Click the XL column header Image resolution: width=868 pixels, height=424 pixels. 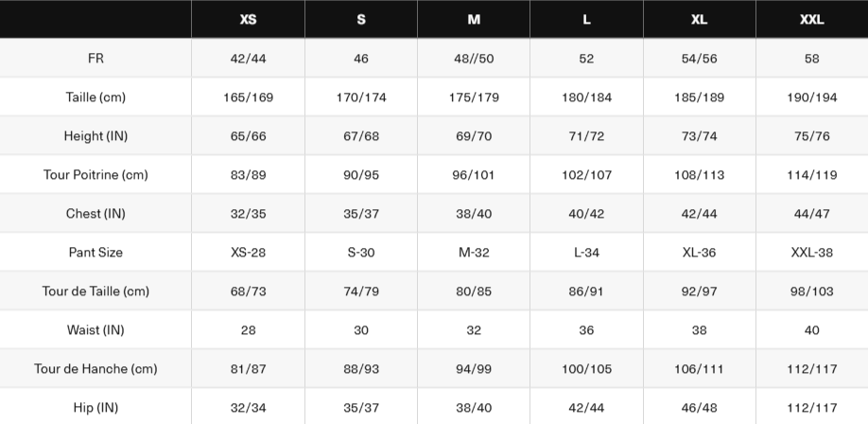(x=699, y=20)
